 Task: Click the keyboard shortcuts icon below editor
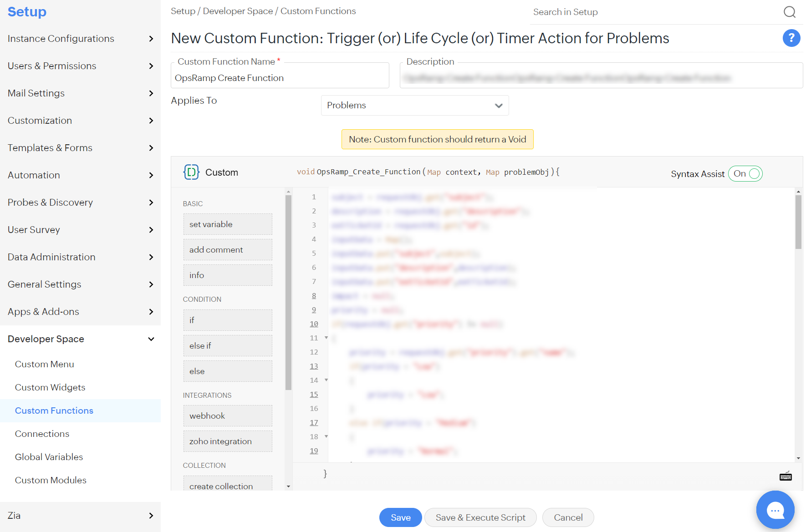click(x=785, y=476)
